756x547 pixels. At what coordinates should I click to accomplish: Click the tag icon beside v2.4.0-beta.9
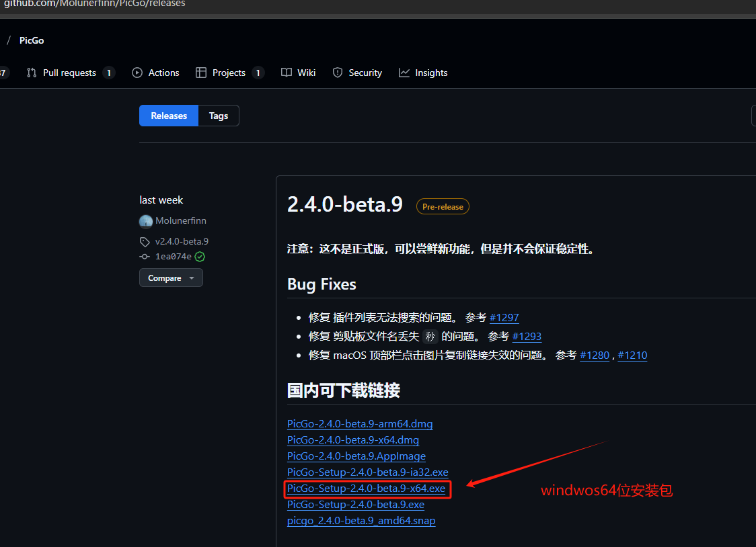145,242
